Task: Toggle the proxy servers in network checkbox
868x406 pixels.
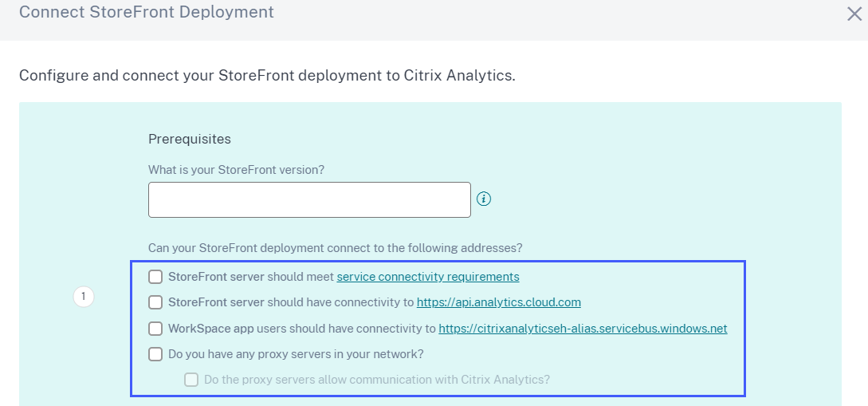Action: (155, 353)
